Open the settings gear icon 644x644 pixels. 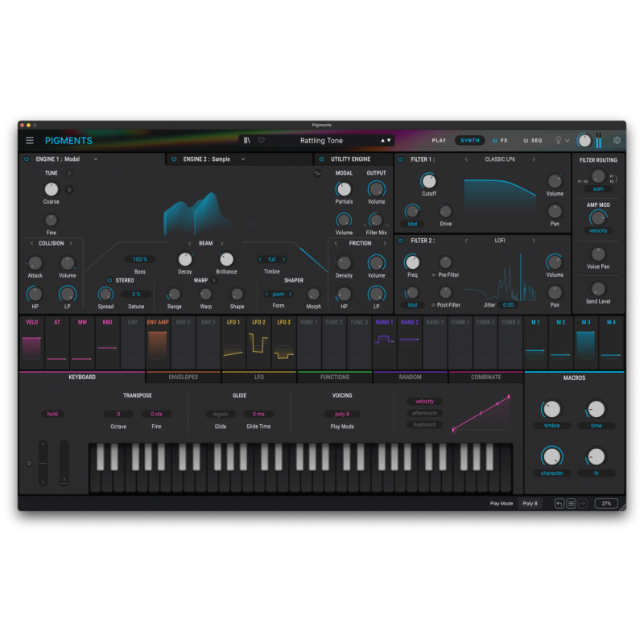[x=617, y=139]
